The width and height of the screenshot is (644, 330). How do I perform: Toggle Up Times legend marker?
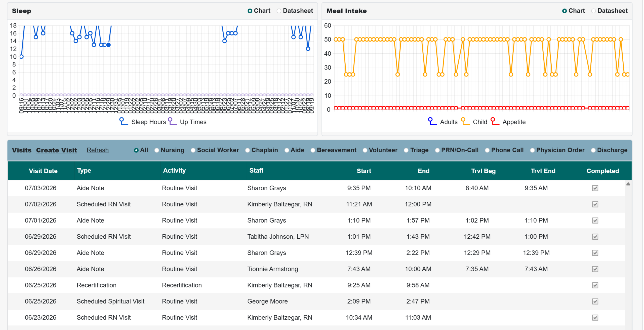pos(172,121)
